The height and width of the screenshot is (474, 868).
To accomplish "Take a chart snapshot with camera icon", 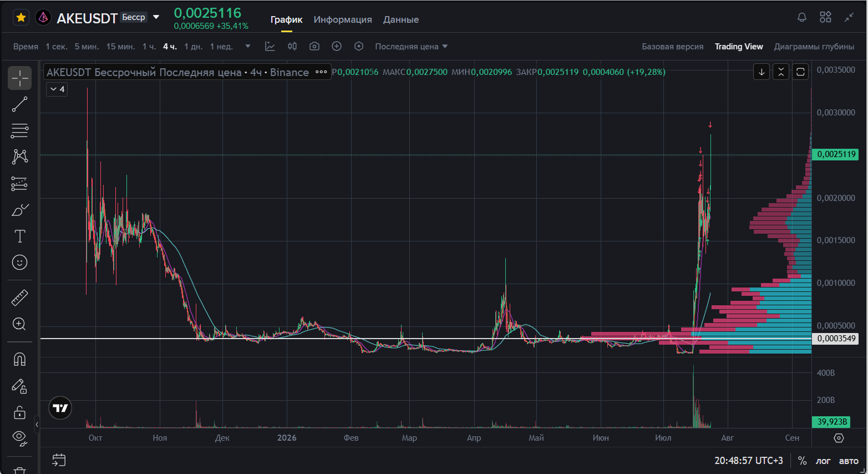I will [x=314, y=47].
